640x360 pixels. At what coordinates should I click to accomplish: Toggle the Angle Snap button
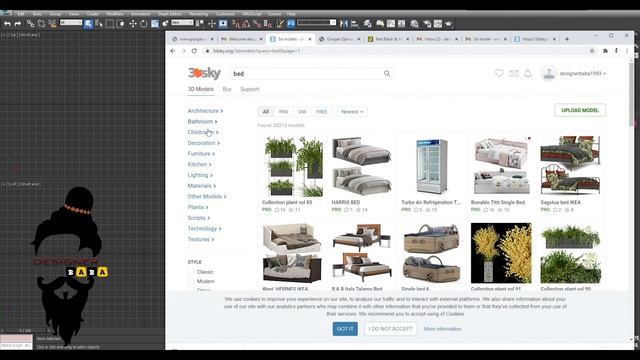pyautogui.click(x=246, y=24)
